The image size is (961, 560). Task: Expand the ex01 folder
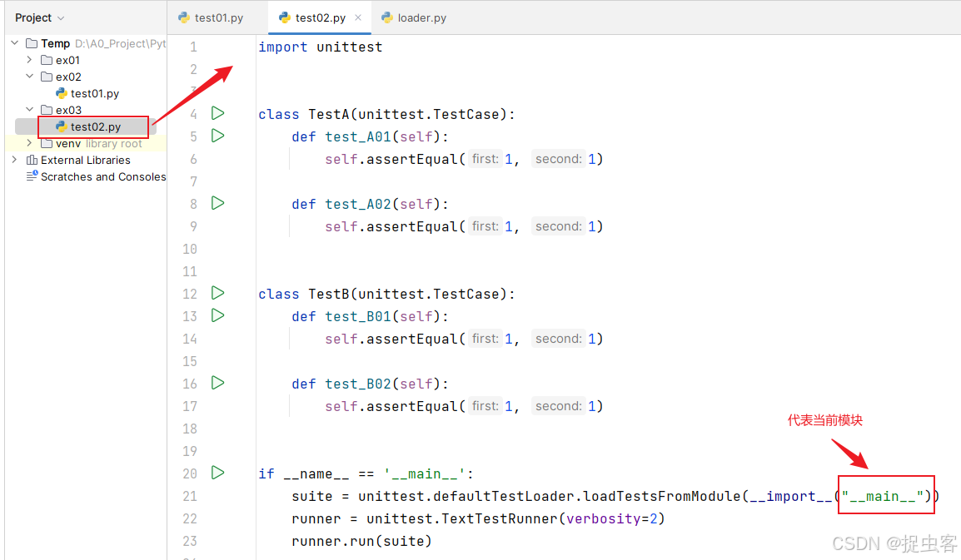click(x=29, y=60)
